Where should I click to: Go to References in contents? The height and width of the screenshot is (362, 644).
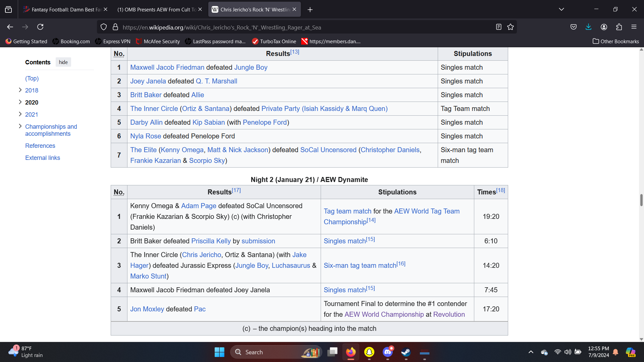click(x=40, y=146)
